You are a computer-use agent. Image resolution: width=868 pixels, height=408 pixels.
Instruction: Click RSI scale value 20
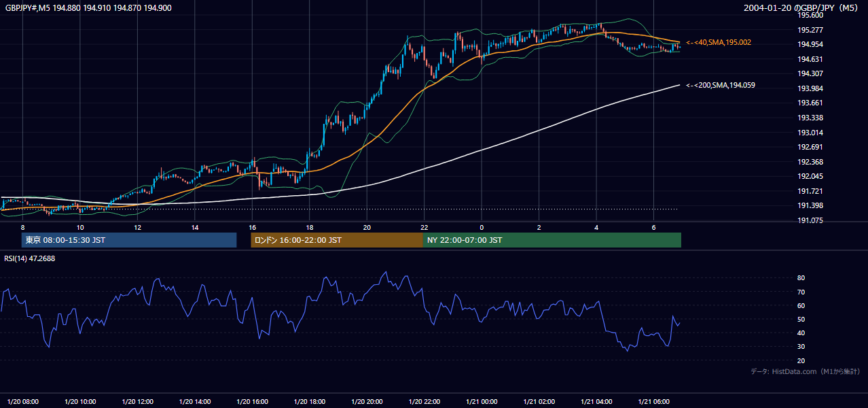[x=801, y=360]
